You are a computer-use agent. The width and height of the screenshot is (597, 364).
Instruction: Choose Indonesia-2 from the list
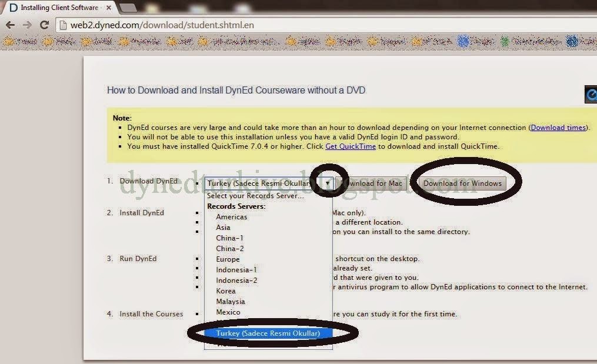point(268,280)
